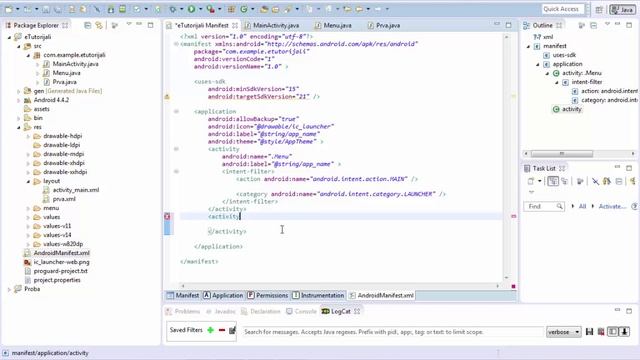Delete selected LogCat filter with red minus
The height and width of the screenshot is (360, 640).
tap(222, 330)
